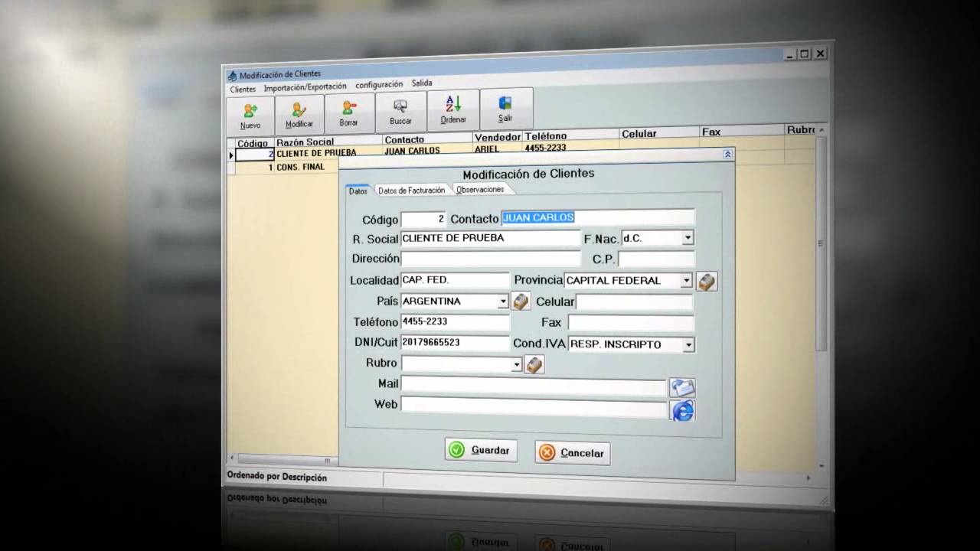
Task: Click the DNI/Cuit input field
Action: point(455,343)
